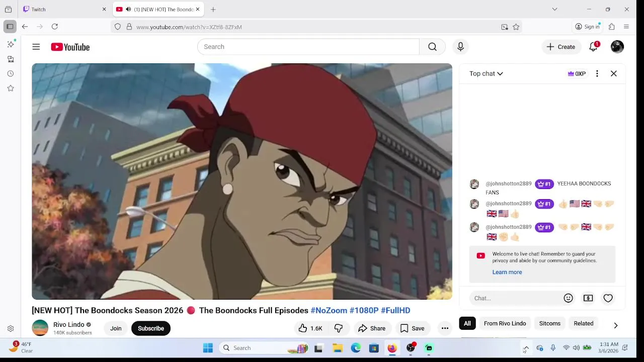
Task: Open the AI chatbot sparkle sidebar icon
Action: [11, 44]
